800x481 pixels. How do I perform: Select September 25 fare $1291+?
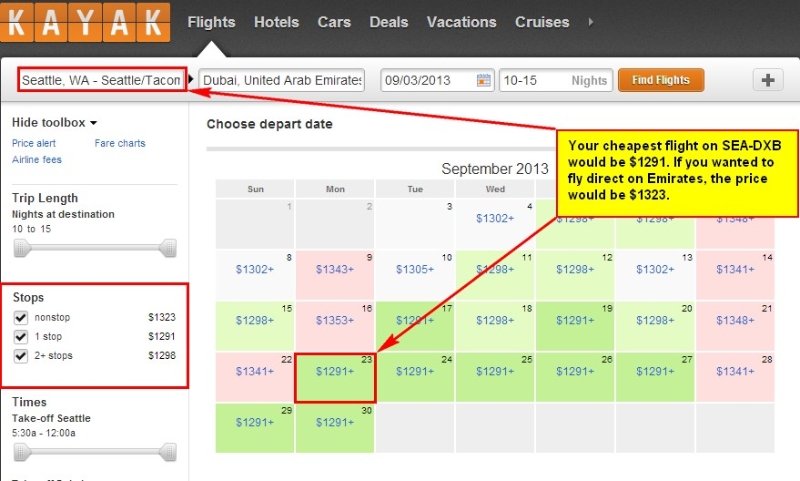(495, 371)
